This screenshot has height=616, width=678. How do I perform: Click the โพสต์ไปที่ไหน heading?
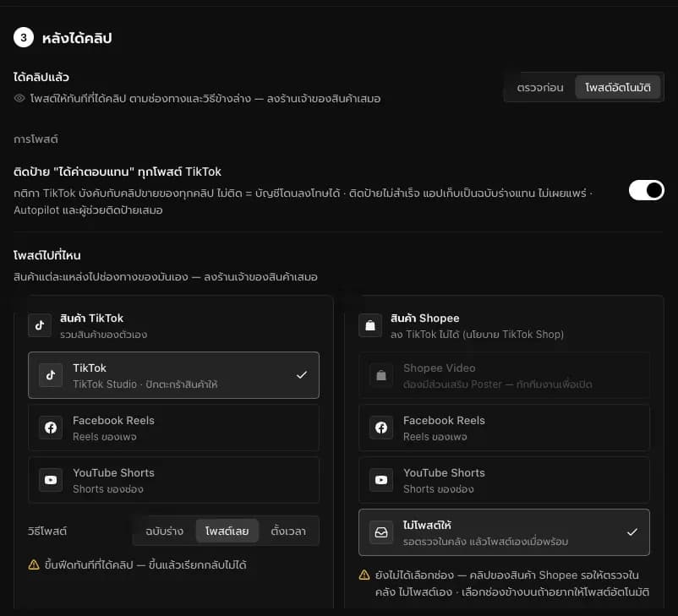pos(47,255)
